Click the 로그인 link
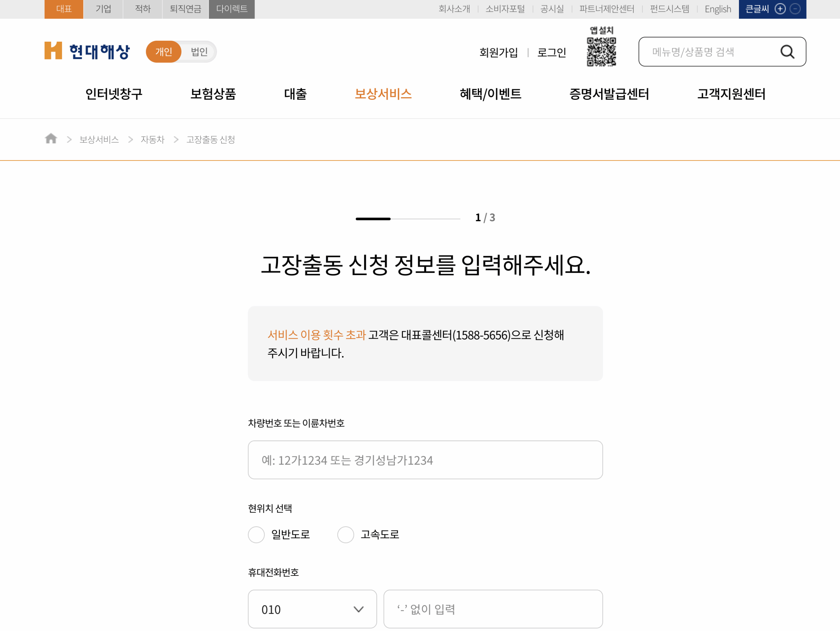 [552, 53]
